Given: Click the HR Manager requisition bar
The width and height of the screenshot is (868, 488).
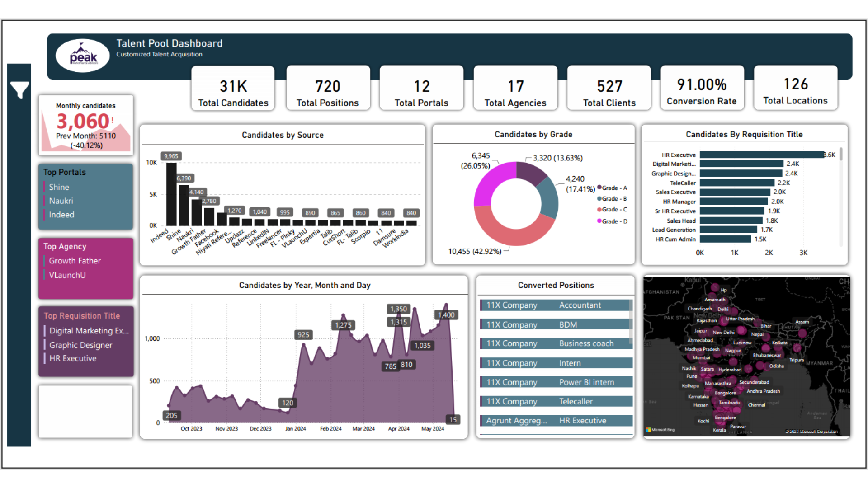Looking at the screenshot, I should click(734, 202).
